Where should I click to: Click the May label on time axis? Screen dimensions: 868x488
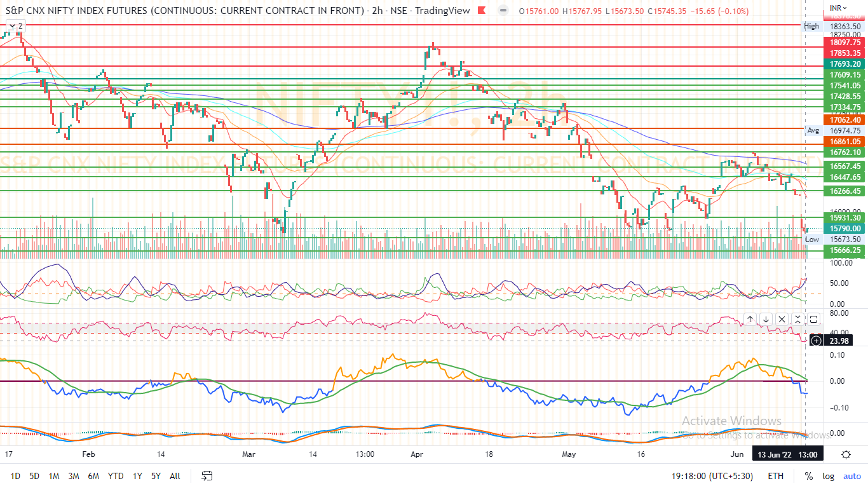click(x=569, y=454)
